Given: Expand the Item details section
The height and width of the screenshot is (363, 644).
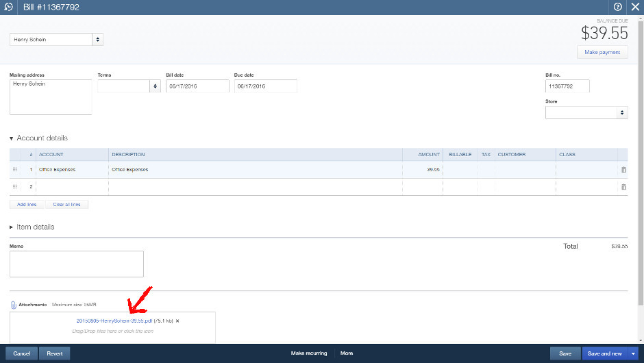Looking at the screenshot, I should (x=11, y=227).
